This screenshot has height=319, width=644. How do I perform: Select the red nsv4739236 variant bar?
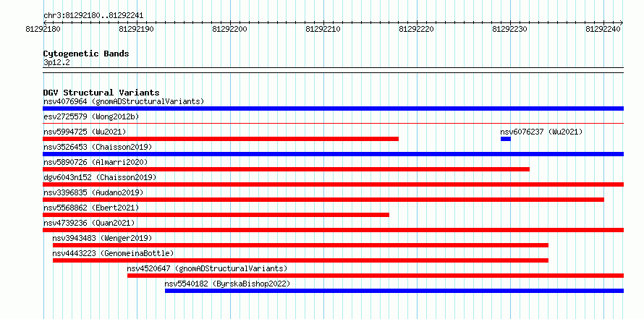[333, 230]
